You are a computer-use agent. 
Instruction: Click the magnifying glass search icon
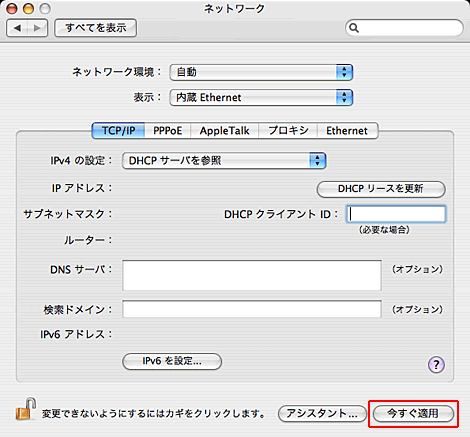click(x=354, y=28)
